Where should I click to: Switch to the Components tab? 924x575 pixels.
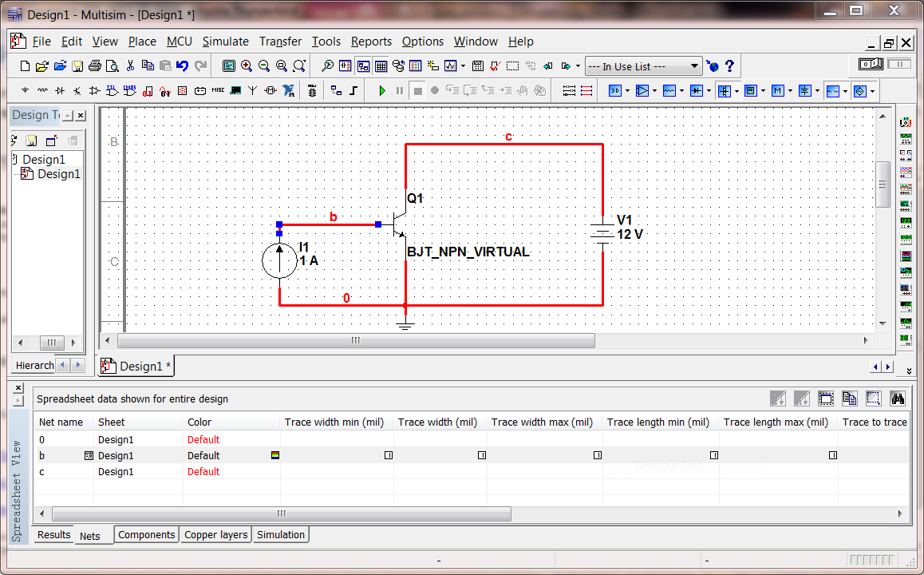[x=146, y=534]
